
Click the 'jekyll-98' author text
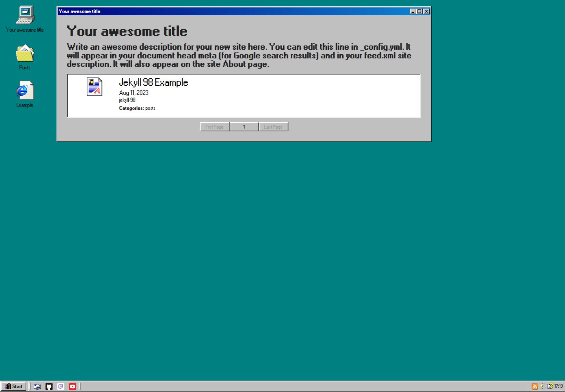(127, 100)
